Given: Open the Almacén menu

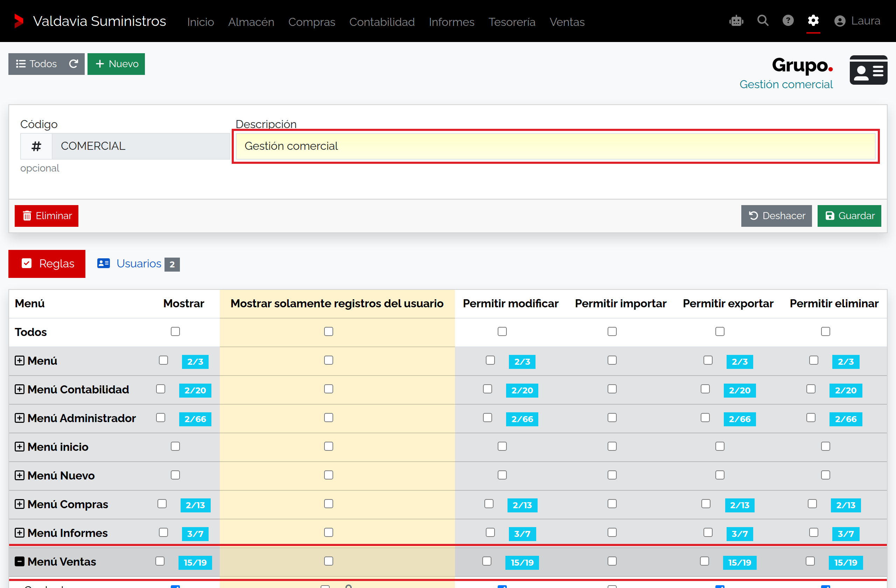Looking at the screenshot, I should (x=251, y=22).
